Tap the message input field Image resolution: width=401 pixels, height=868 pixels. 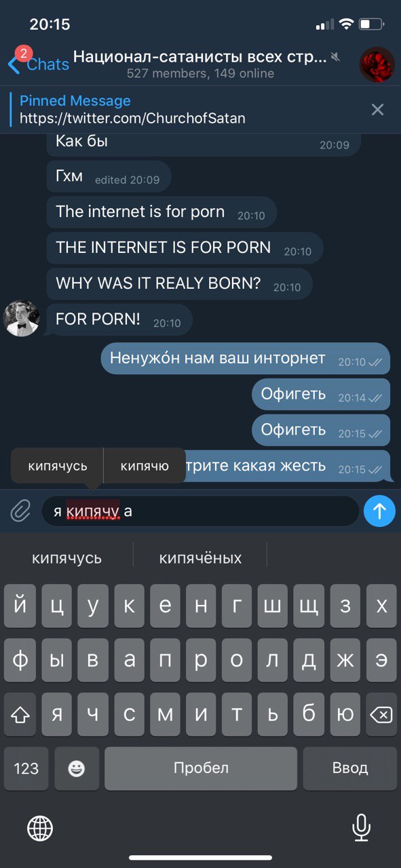tap(200, 511)
